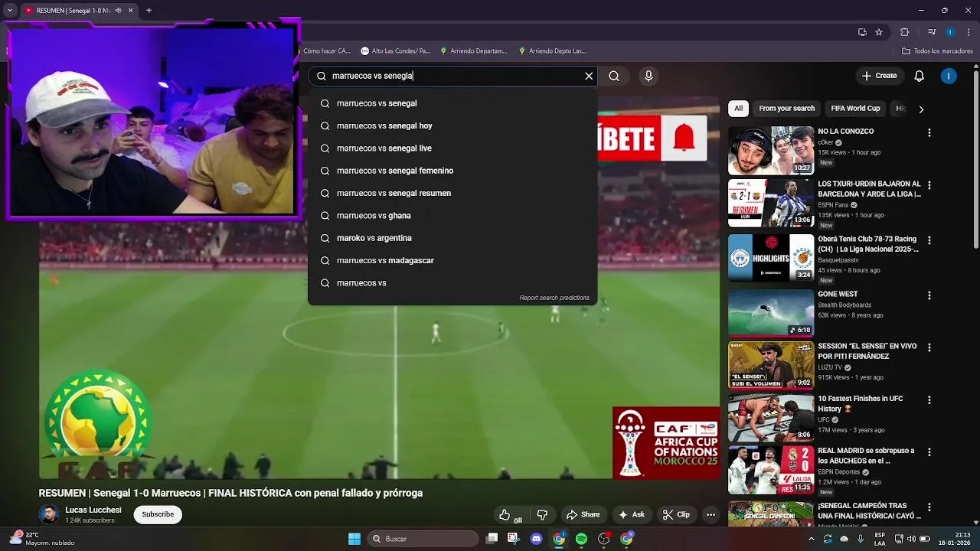Click install app icon in address bar
This screenshot has height=551, width=980.
862,32
